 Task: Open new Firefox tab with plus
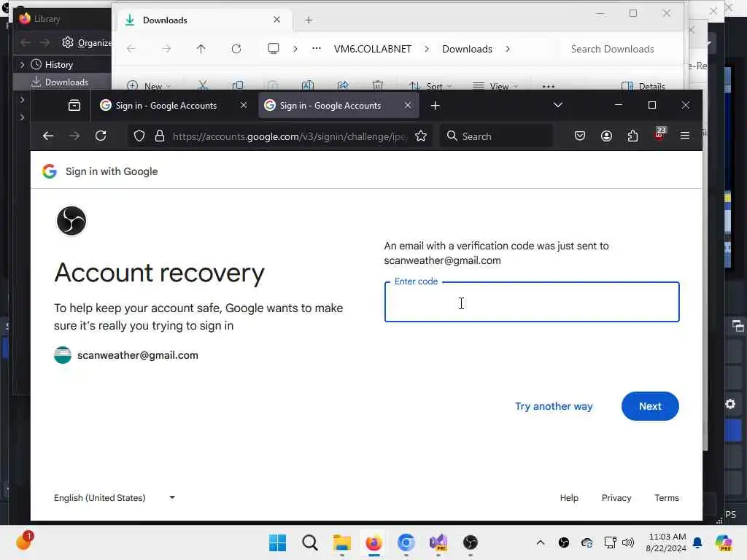[x=436, y=106]
